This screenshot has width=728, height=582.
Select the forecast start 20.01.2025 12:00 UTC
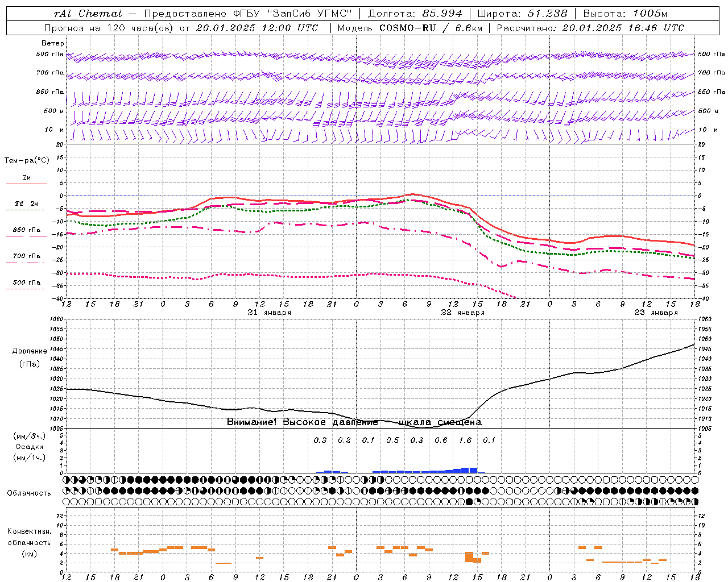point(258,28)
